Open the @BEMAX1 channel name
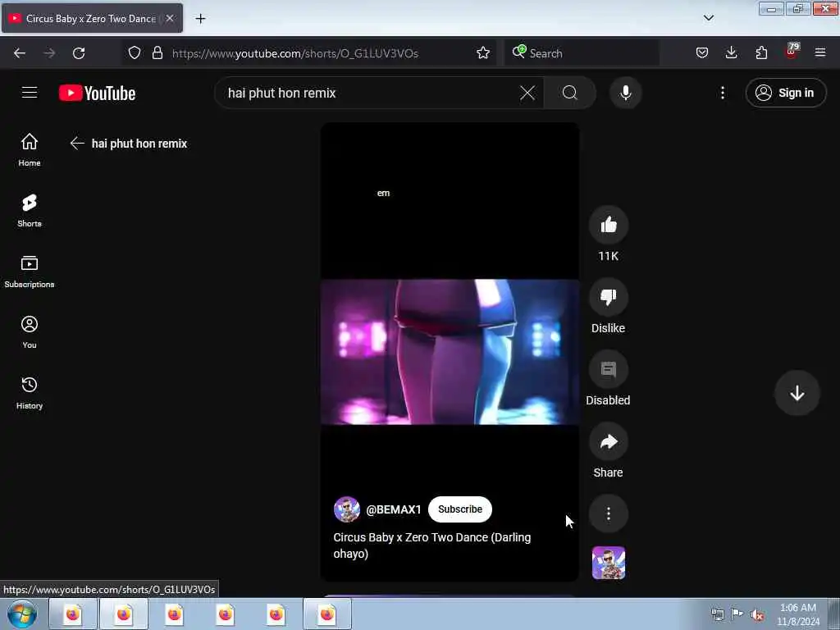 pyautogui.click(x=393, y=509)
